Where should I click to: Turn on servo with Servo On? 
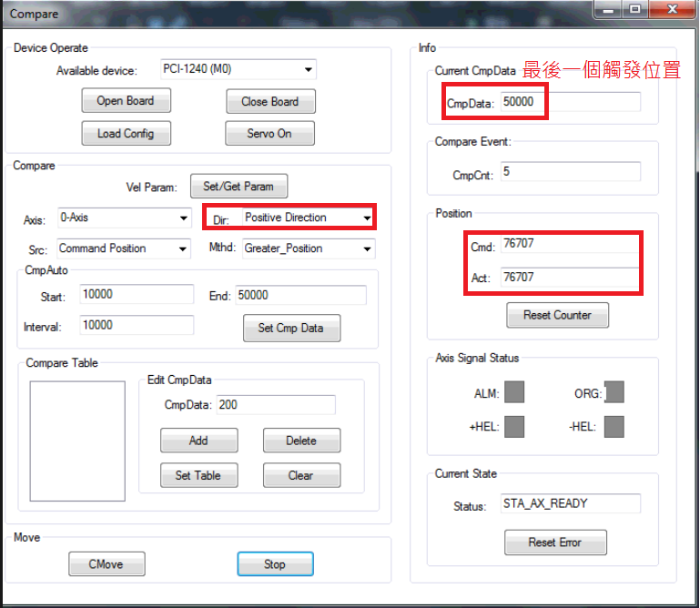pyautogui.click(x=269, y=133)
